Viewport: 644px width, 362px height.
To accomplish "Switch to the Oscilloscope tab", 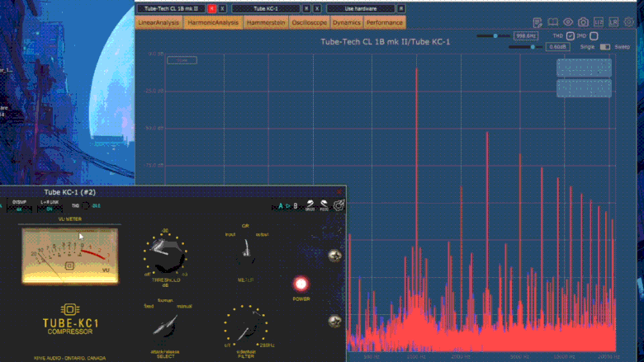I will pos(310,22).
